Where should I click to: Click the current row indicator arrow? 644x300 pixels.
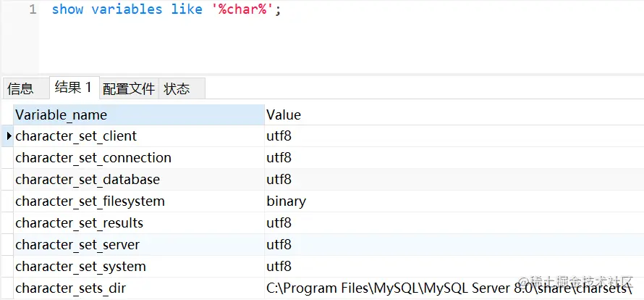pyautogui.click(x=8, y=136)
